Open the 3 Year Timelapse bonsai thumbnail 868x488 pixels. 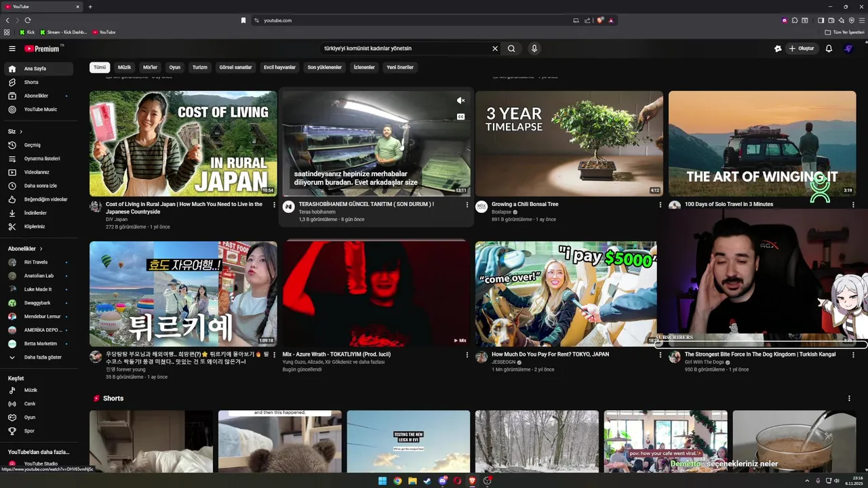(569, 144)
